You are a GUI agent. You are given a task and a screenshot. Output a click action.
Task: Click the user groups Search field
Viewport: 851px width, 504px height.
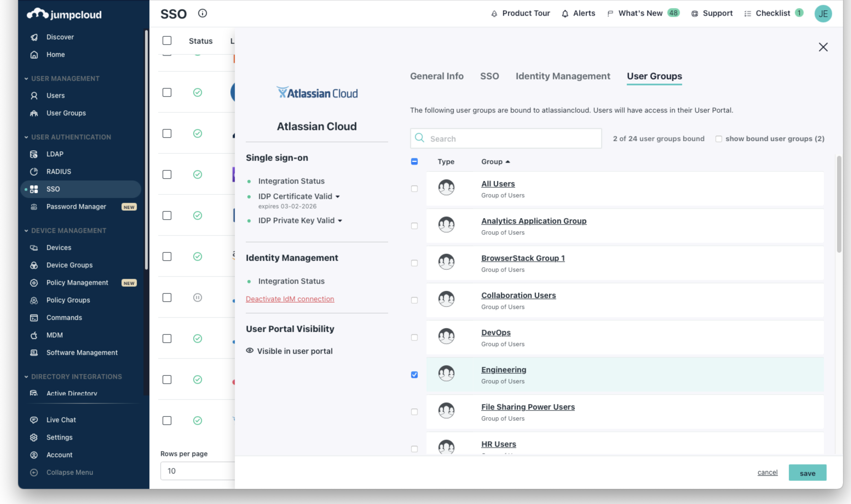click(506, 139)
